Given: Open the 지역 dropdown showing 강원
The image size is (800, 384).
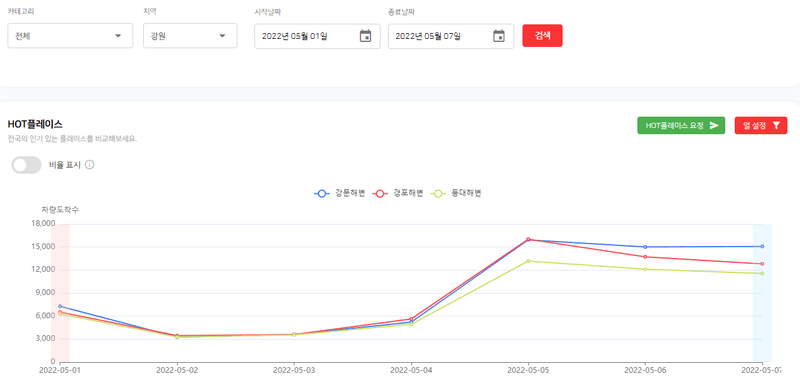Looking at the screenshot, I should point(190,36).
